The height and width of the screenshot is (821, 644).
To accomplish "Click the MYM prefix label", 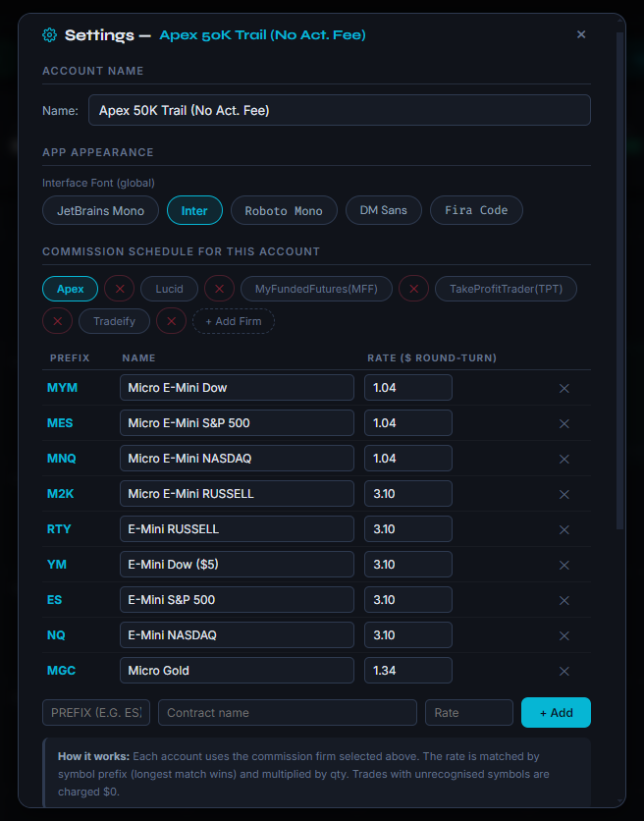I will 62,388.
